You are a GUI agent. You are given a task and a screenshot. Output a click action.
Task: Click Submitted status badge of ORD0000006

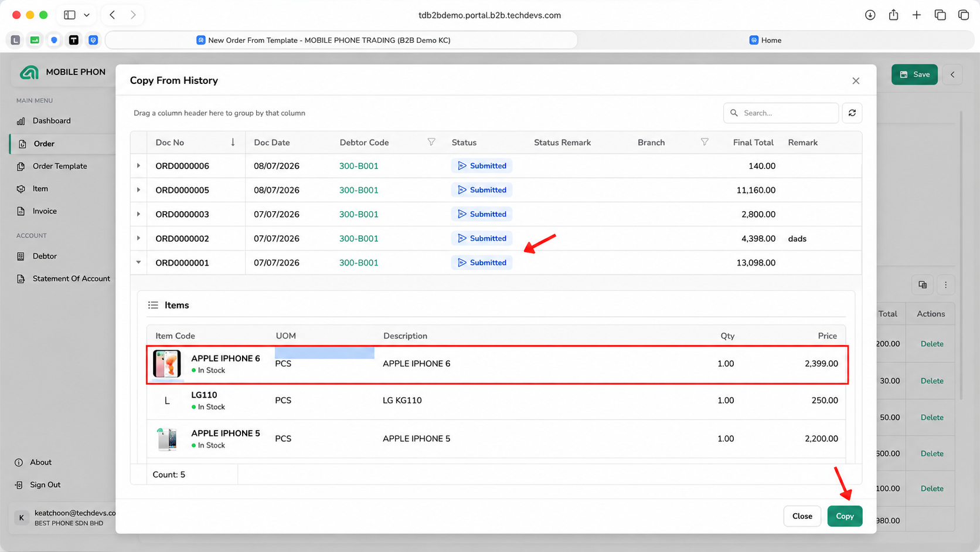point(482,166)
